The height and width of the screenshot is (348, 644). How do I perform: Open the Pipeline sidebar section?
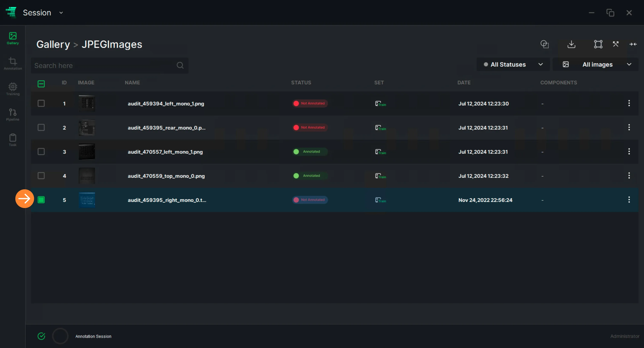[13, 115]
